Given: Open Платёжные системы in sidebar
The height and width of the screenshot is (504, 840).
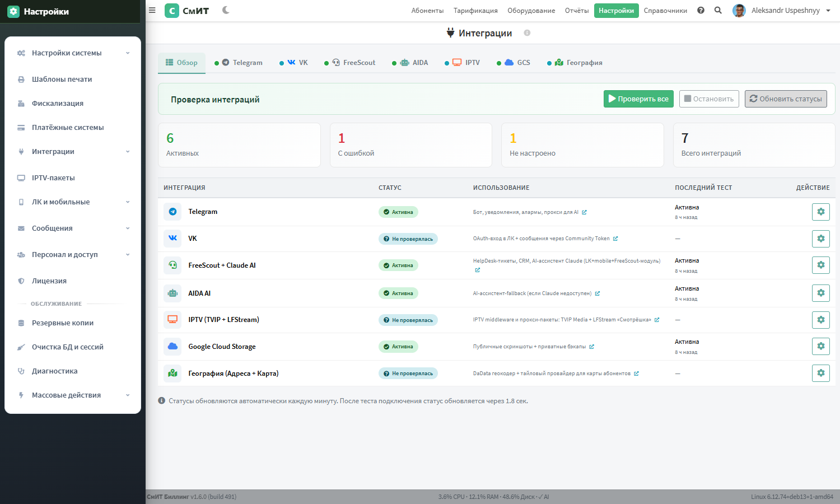Looking at the screenshot, I should (x=73, y=128).
